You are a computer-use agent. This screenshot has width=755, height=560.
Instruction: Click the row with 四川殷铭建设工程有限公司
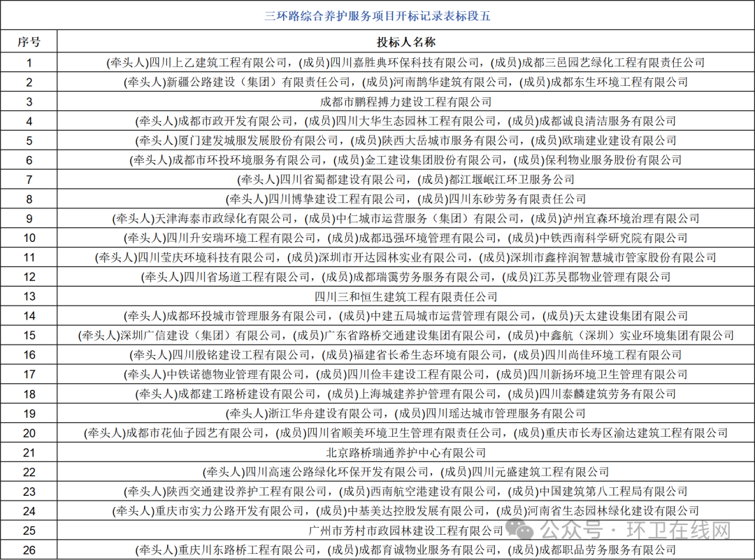pos(377,355)
